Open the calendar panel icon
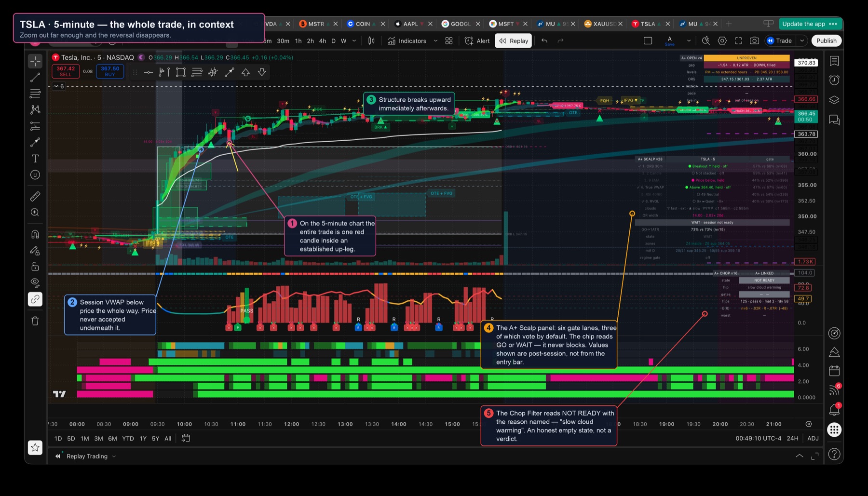Image resolution: width=868 pixels, height=496 pixels. click(x=834, y=371)
